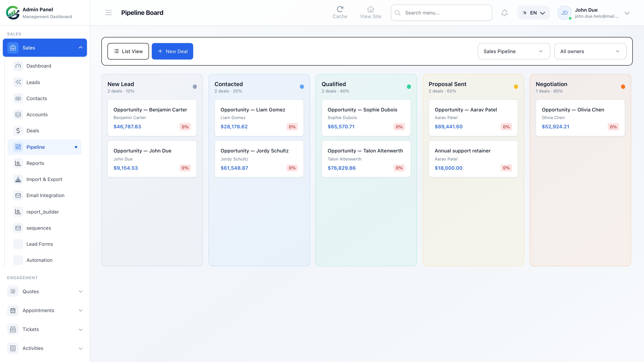Open Opportunity — Jordy Schultz deal card
This screenshot has height=362, width=644.
(x=259, y=159)
